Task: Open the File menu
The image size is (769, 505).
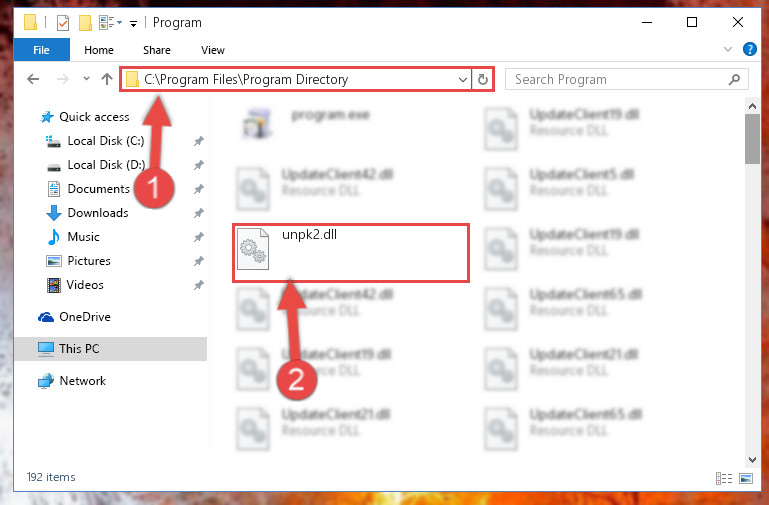Action: point(42,50)
